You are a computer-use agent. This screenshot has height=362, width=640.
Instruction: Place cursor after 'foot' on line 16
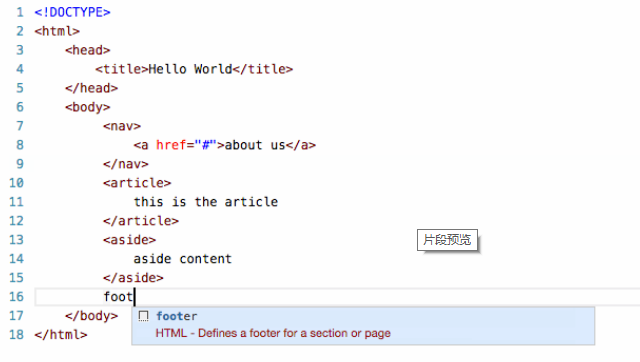[134, 297]
